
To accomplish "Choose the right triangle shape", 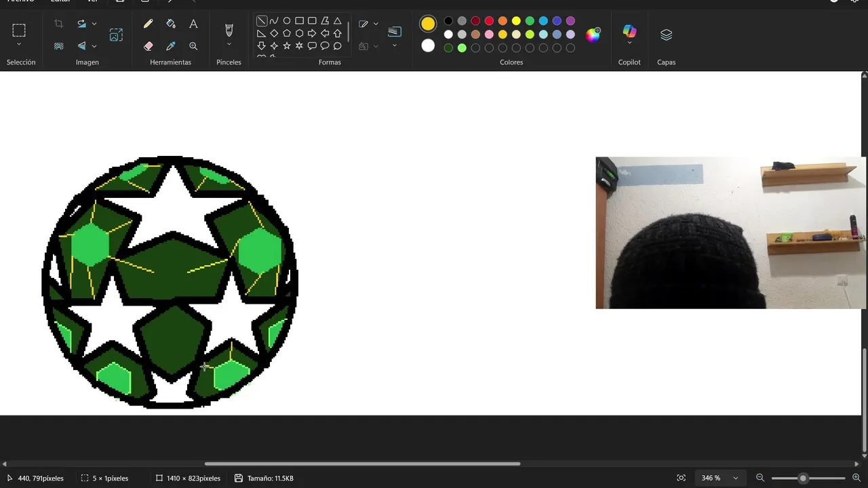I will click(261, 33).
